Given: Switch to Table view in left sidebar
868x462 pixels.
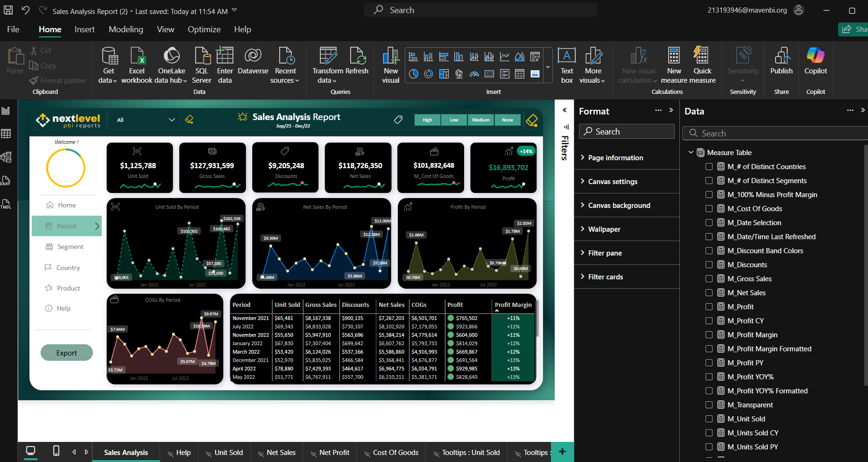Looking at the screenshot, I should 6,134.
